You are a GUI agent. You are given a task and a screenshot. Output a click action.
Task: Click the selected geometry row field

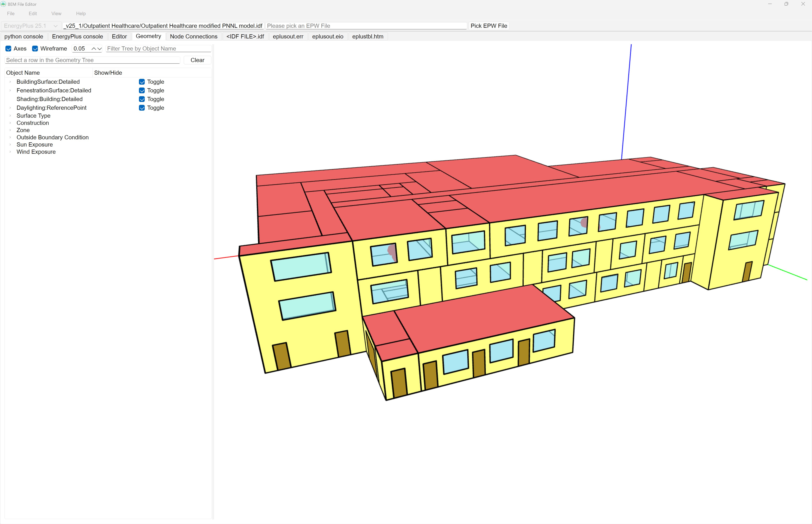pos(93,60)
